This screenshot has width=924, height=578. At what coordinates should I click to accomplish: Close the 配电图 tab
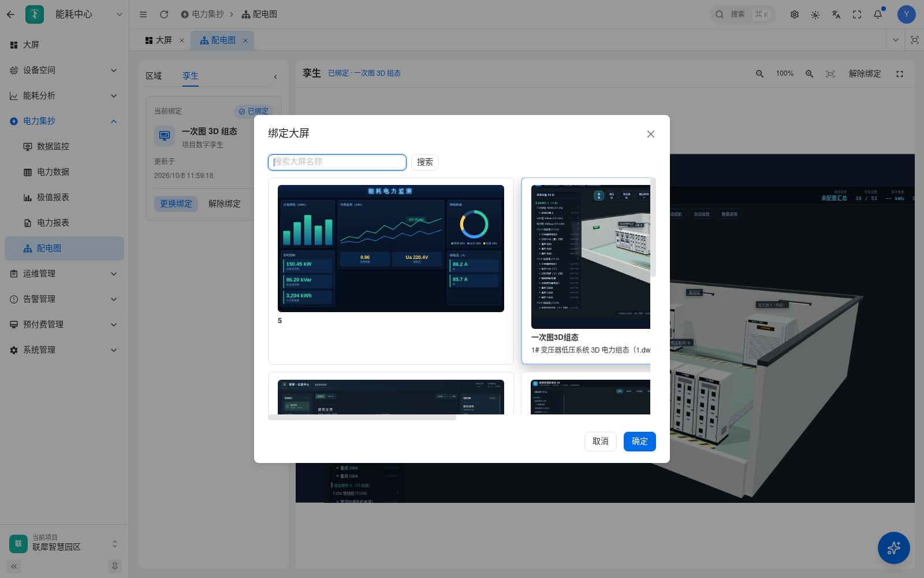pos(245,40)
